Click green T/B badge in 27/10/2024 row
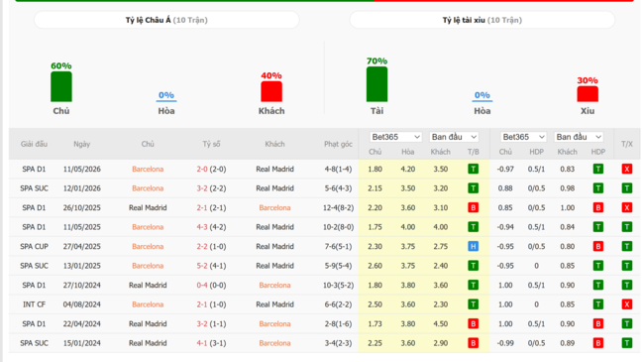 (x=474, y=285)
